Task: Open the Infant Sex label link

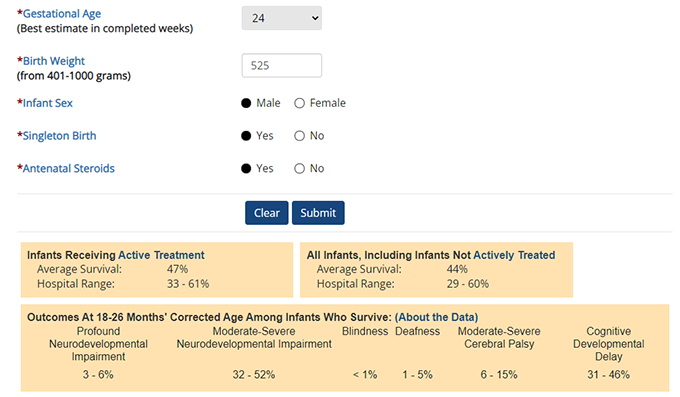Action: point(48,103)
